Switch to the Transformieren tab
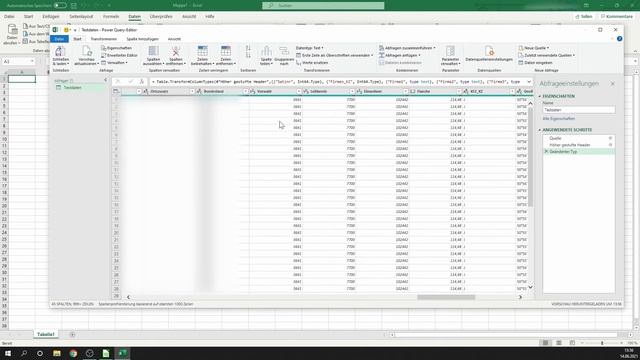 tap(104, 39)
